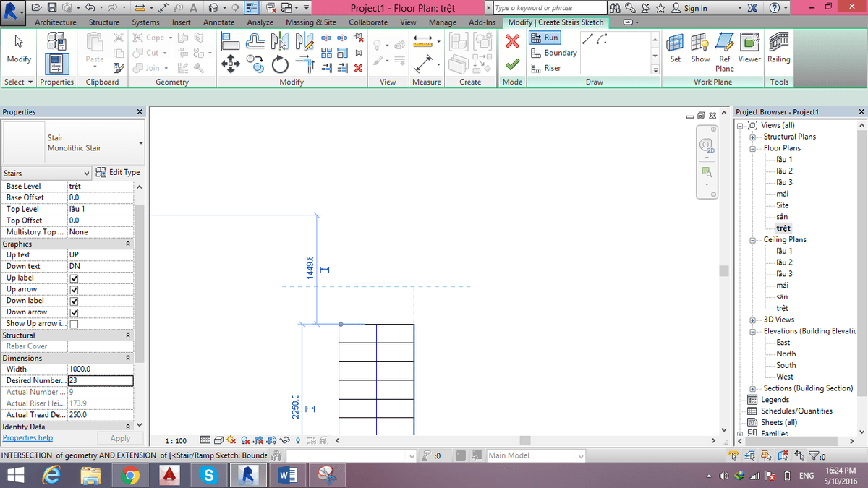Expand the Structural Plans tree node
Screen dimensions: 868x488
pos(752,137)
